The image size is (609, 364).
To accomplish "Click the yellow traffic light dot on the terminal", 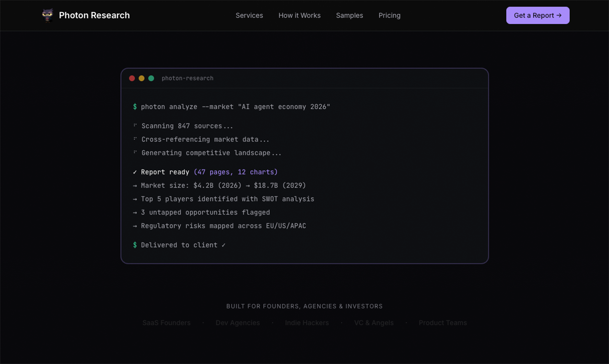I will [x=141, y=78].
